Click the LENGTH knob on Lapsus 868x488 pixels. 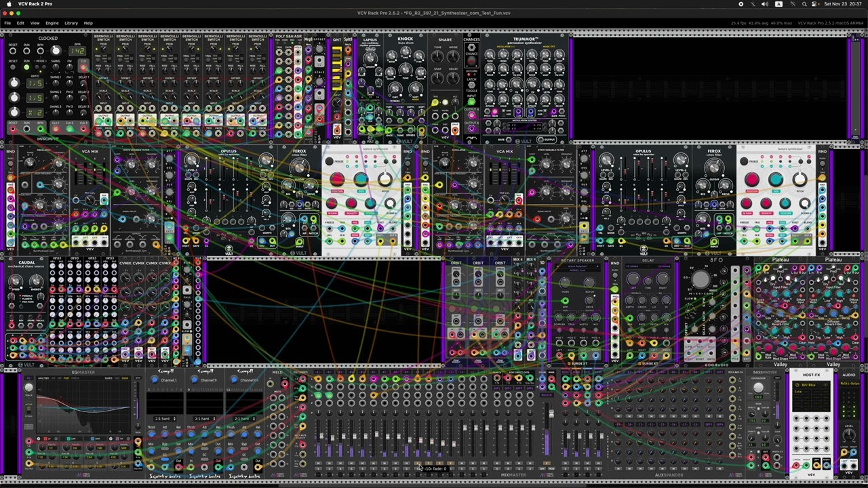(370, 58)
